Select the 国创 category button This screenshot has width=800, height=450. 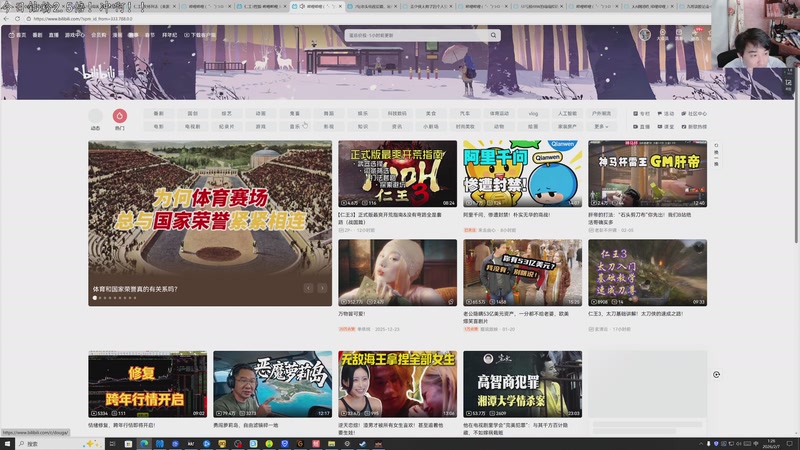192,113
